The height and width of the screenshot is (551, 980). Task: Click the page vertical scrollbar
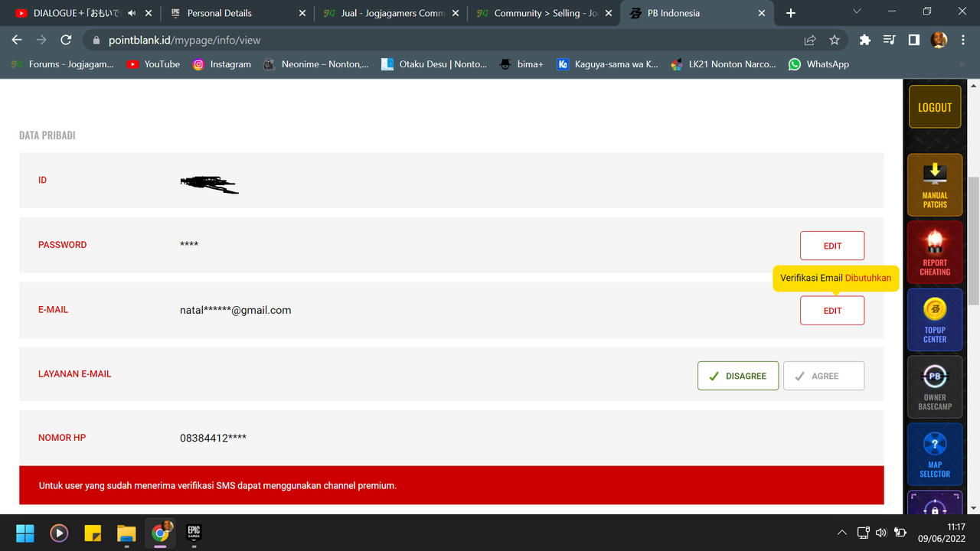(973, 240)
